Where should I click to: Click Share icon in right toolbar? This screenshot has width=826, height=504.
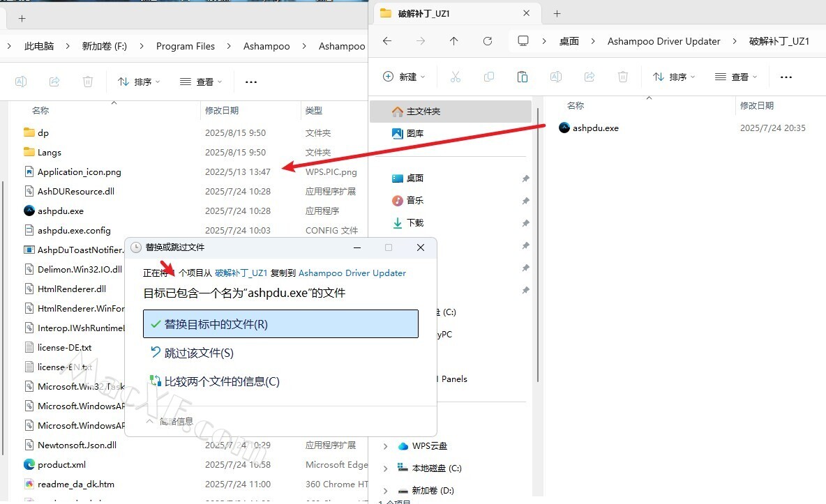tap(590, 77)
